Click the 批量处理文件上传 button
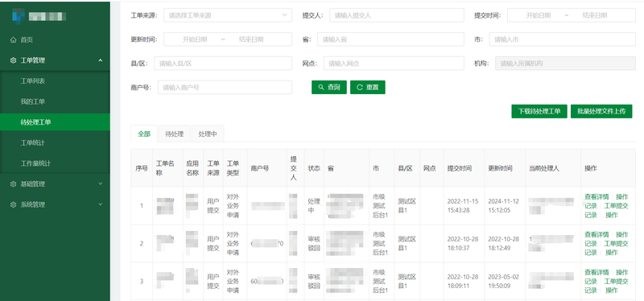The width and height of the screenshot is (644, 301). point(601,111)
